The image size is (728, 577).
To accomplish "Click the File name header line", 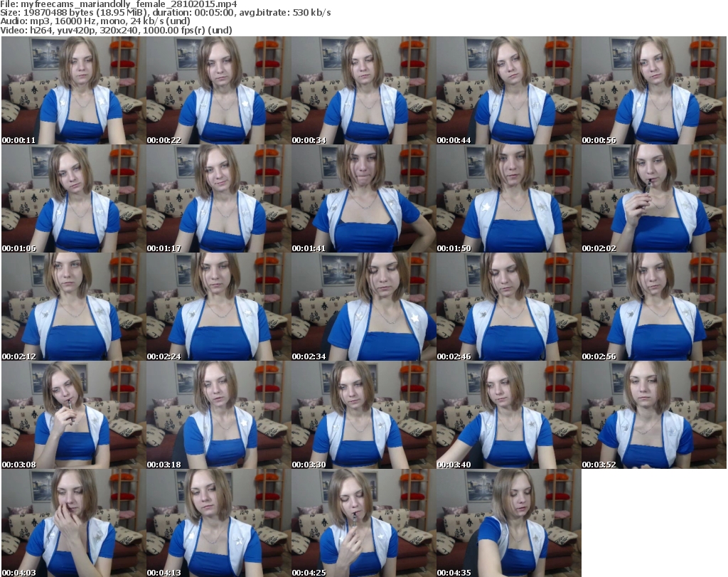I will pyautogui.click(x=119, y=4).
